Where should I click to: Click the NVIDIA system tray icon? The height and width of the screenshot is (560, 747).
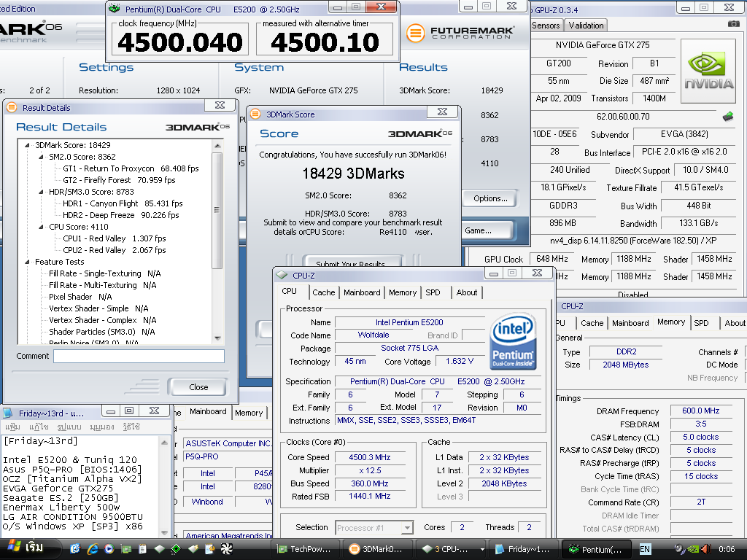(x=693, y=548)
